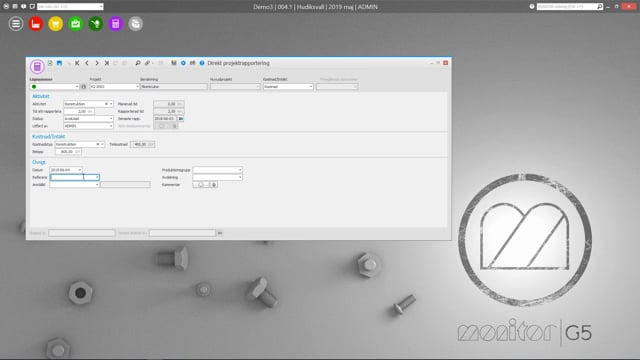Click the top-right search input field

(x=567, y=7)
